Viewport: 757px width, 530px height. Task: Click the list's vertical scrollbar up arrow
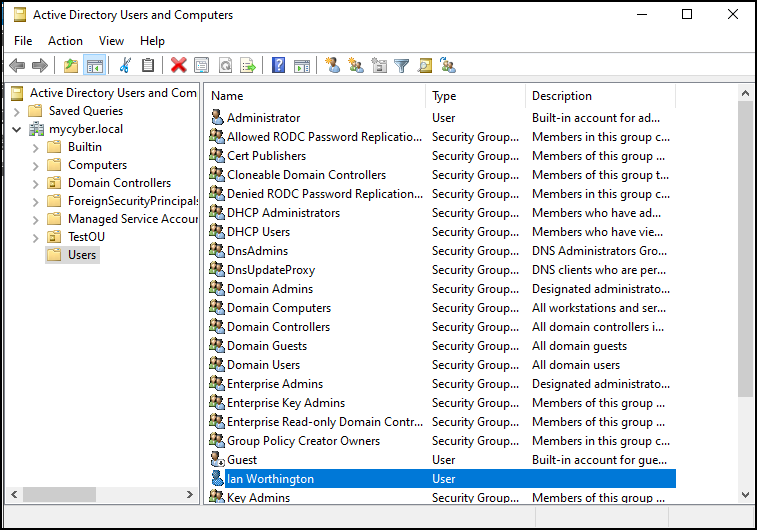click(x=745, y=93)
